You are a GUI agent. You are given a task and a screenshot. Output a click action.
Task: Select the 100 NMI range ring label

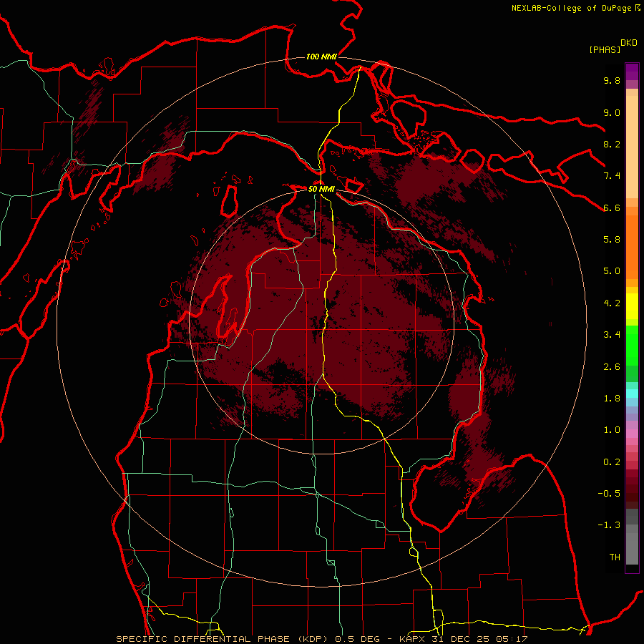click(321, 57)
